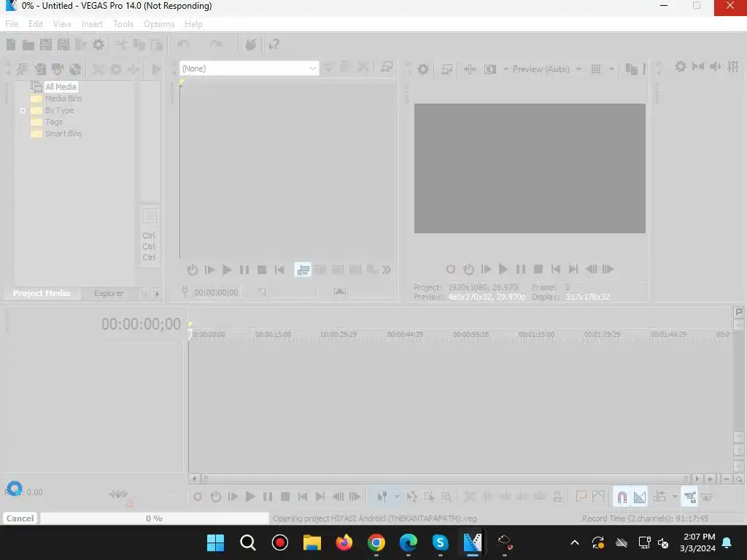This screenshot has width=747, height=560.
Task: Toggle trimmer overwrite mode highlighted icon
Action: [x=303, y=270]
